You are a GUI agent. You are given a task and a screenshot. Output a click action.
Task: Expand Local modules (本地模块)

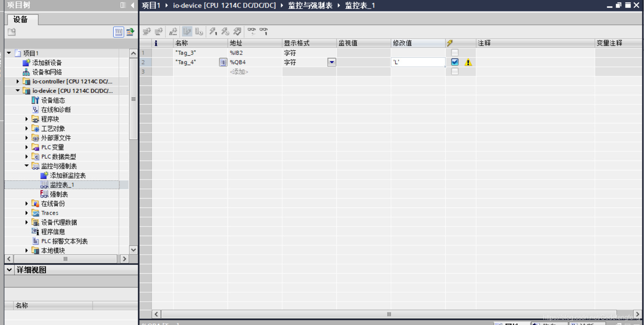pos(27,251)
